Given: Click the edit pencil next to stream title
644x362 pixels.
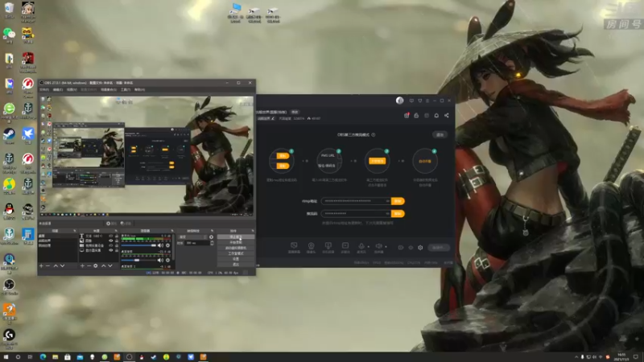Looking at the screenshot, I should (273, 118).
